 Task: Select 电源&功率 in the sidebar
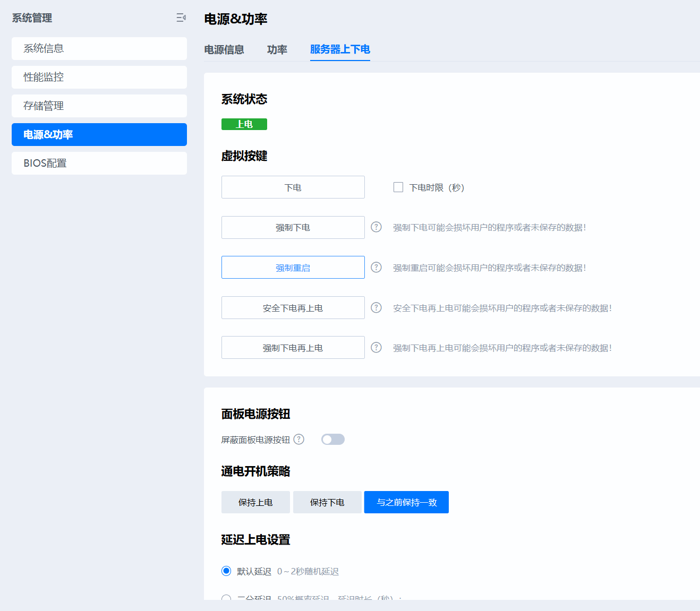click(99, 134)
